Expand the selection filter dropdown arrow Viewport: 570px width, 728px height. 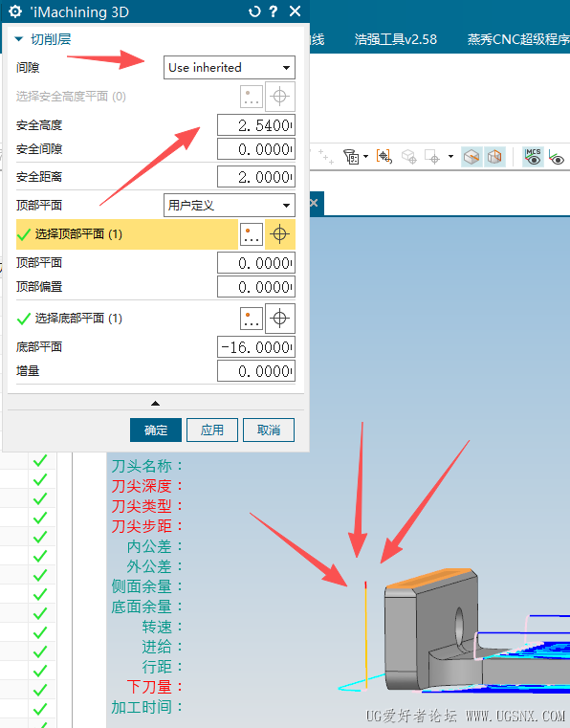365,157
